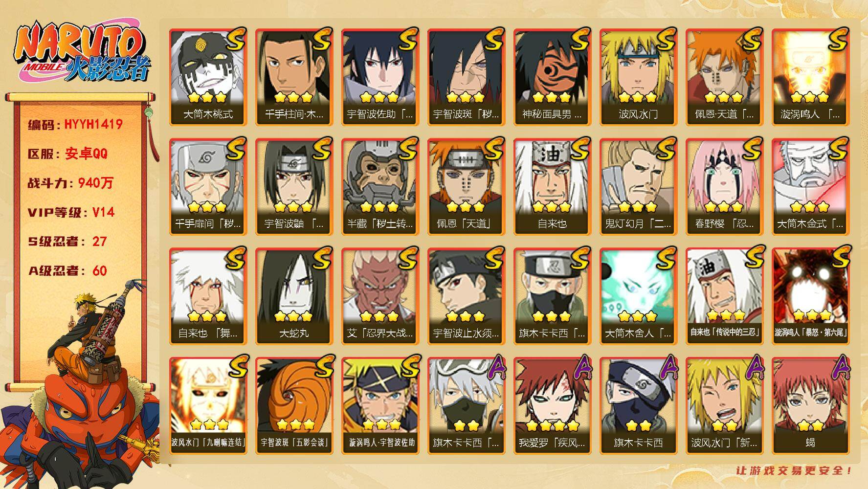Click the VIP等级 V14 label

pos(71,212)
